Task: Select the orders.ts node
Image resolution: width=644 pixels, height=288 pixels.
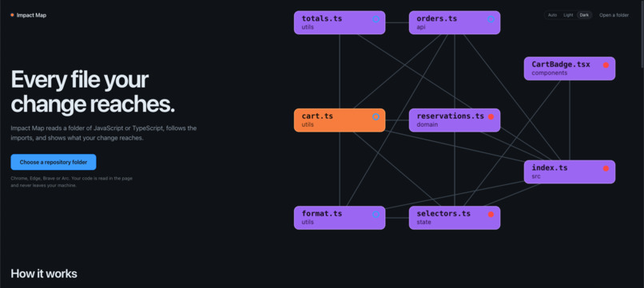Action: 455,22
